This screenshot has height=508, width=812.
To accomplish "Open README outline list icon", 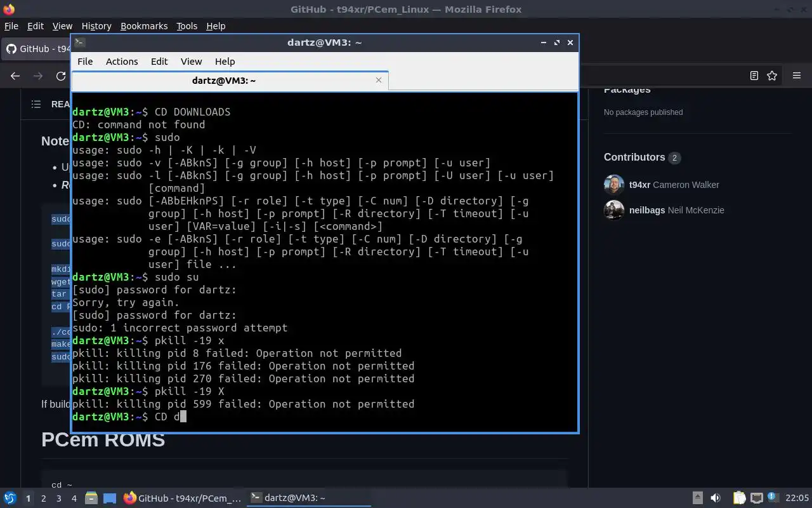I will [36, 104].
